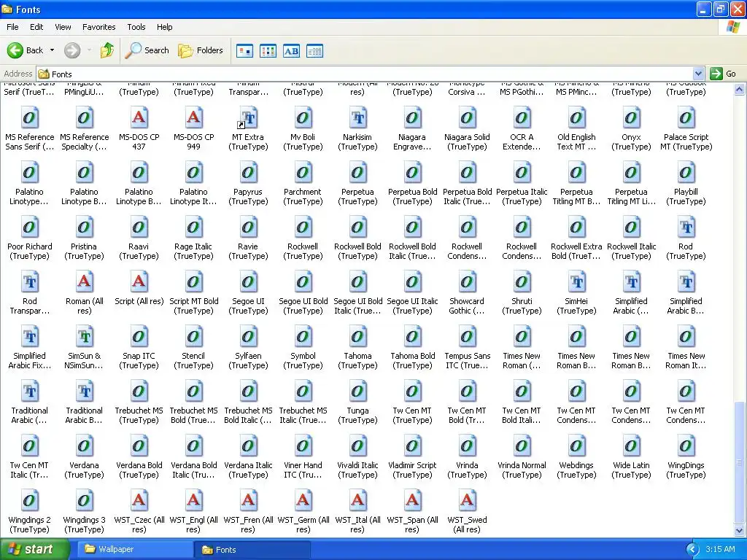Select the Old English Text MT font icon
The image size is (747, 560).
[x=576, y=117]
